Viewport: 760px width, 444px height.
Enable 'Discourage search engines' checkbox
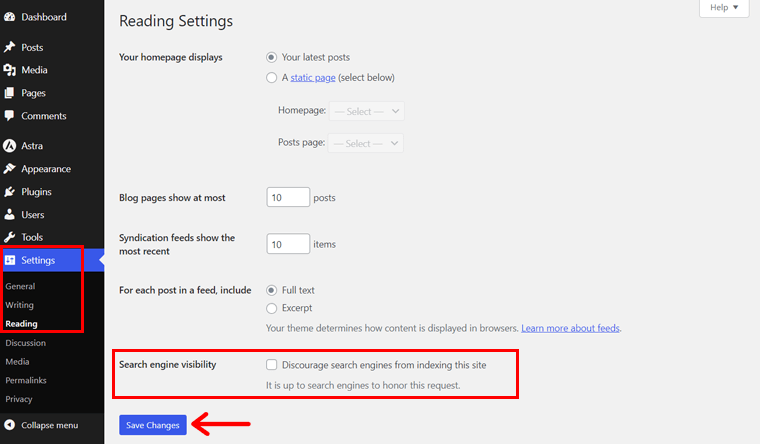pyautogui.click(x=272, y=365)
